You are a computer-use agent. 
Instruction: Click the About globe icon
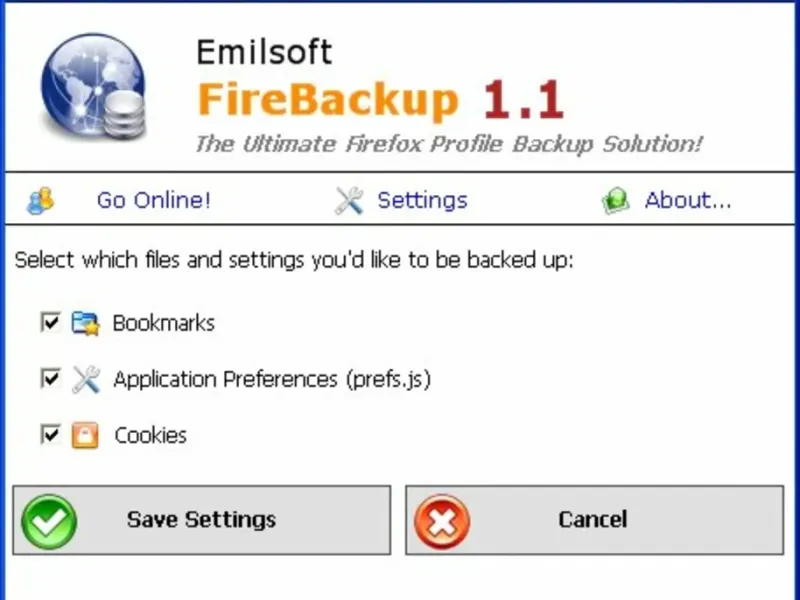[x=616, y=201]
